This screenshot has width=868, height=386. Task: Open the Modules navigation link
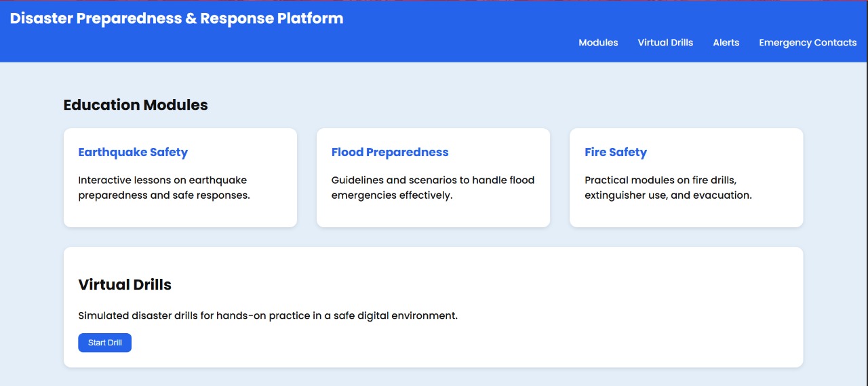tap(598, 43)
